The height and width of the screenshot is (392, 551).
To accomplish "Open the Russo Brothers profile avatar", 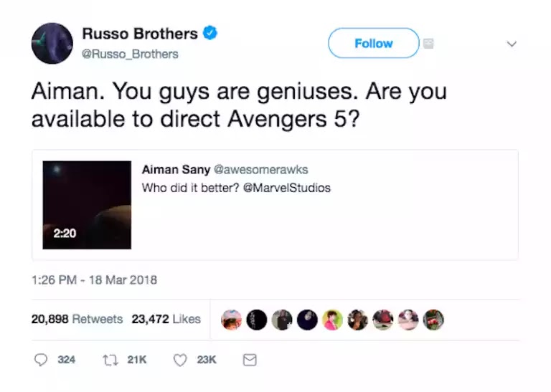I will [52, 43].
